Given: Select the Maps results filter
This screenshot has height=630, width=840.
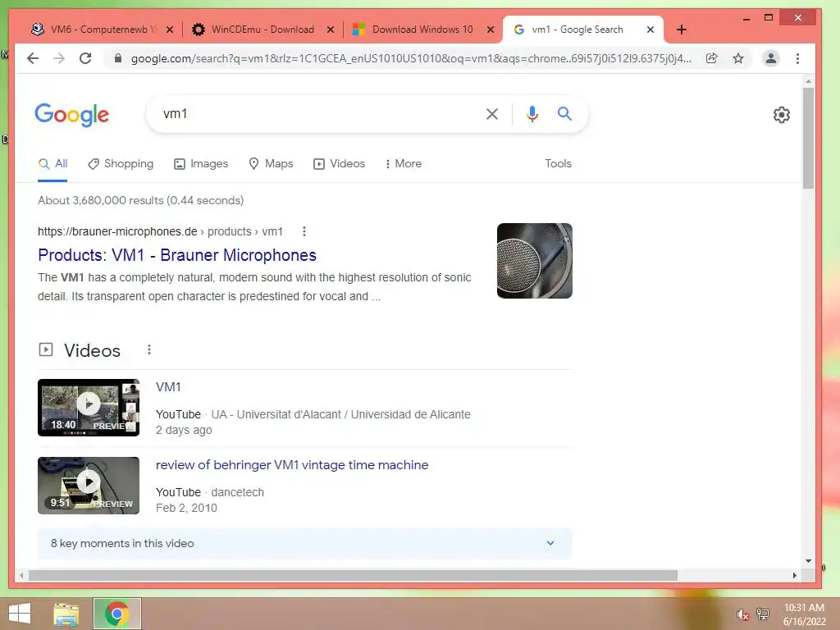Looking at the screenshot, I should click(x=271, y=164).
